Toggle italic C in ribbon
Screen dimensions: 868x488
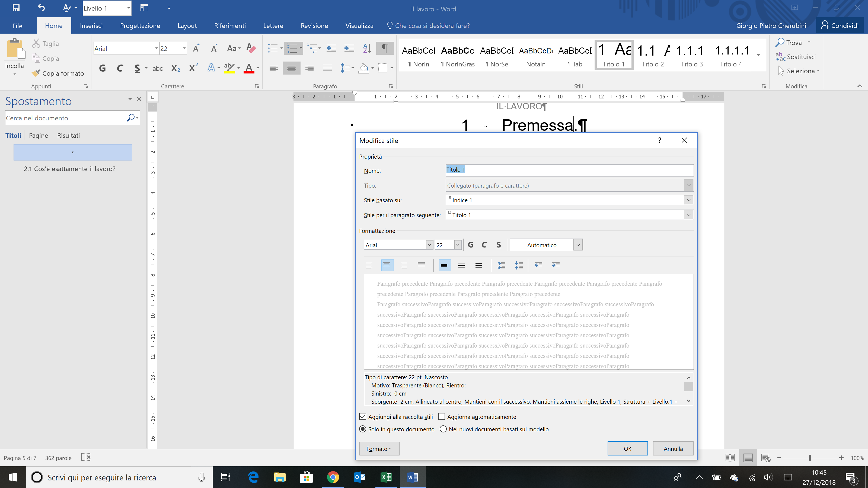[x=120, y=68]
